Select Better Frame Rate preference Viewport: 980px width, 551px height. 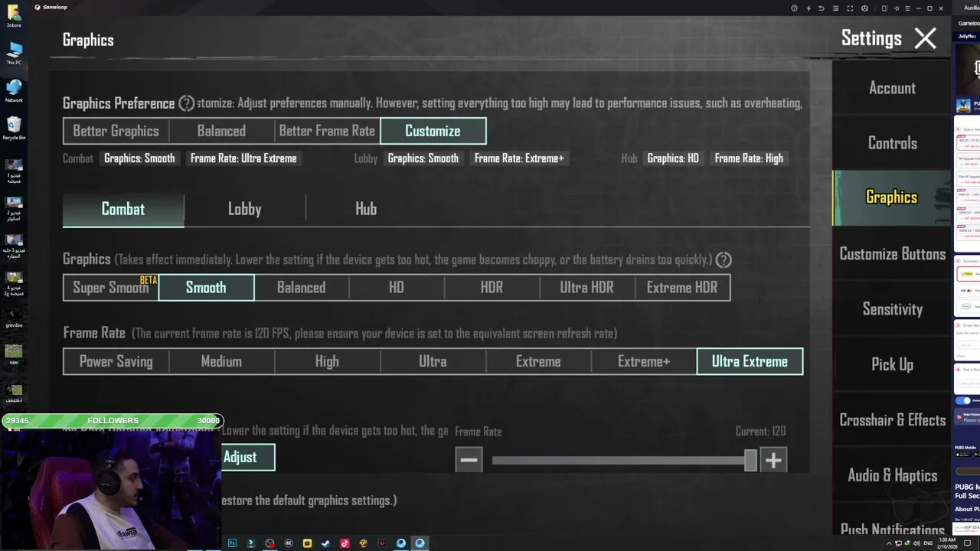point(327,131)
